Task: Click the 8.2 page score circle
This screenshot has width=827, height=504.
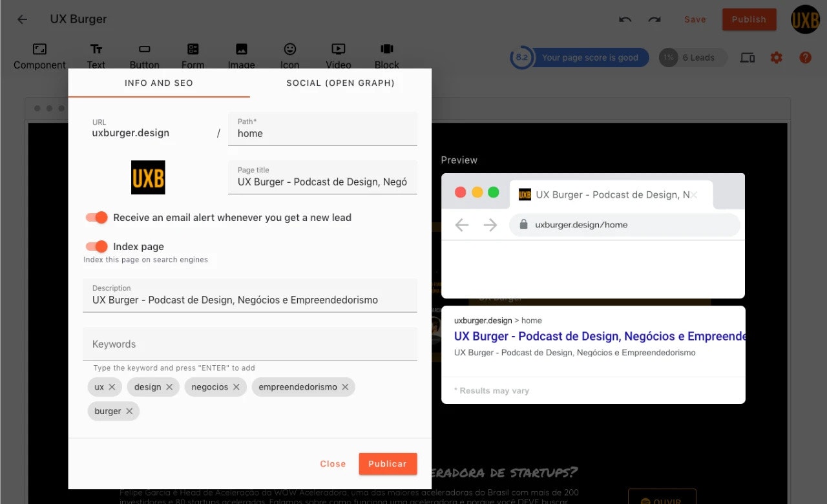Action: point(522,58)
